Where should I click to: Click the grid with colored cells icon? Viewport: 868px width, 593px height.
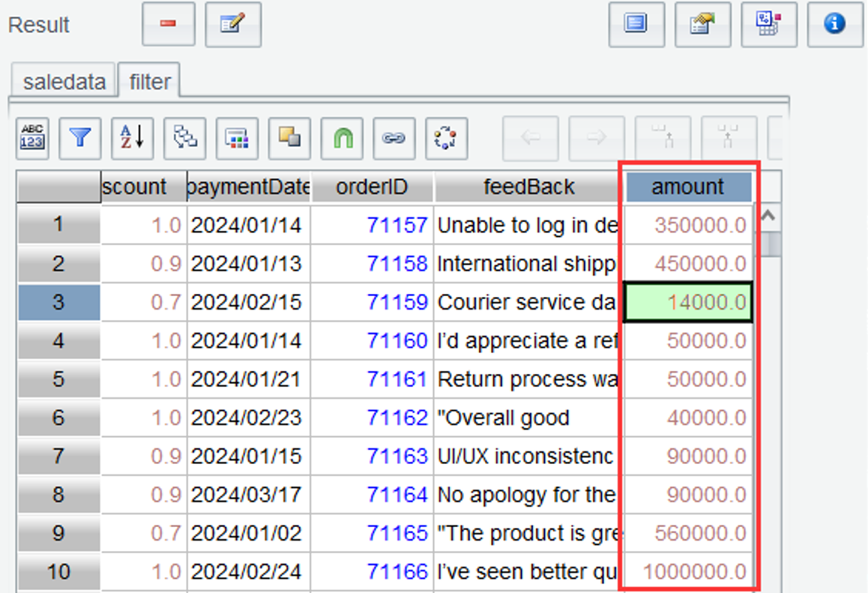coord(237,138)
